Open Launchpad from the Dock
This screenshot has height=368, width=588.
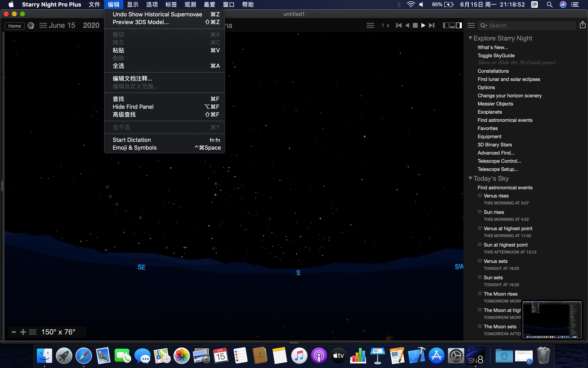(x=64, y=356)
